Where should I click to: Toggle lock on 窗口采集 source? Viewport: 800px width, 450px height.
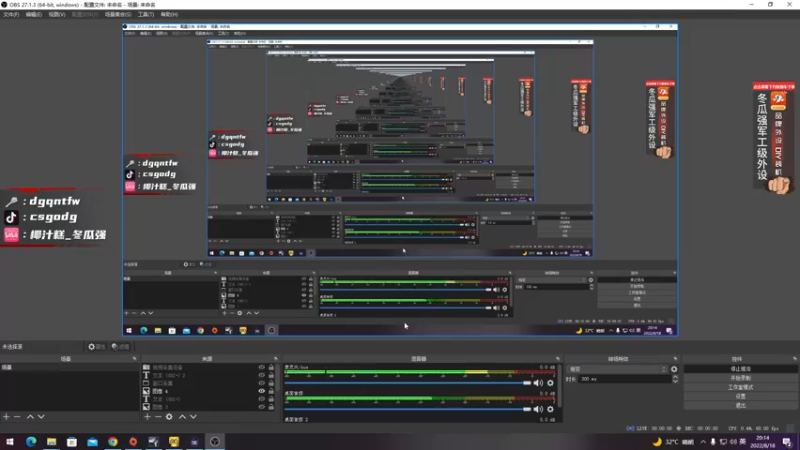tap(271, 383)
